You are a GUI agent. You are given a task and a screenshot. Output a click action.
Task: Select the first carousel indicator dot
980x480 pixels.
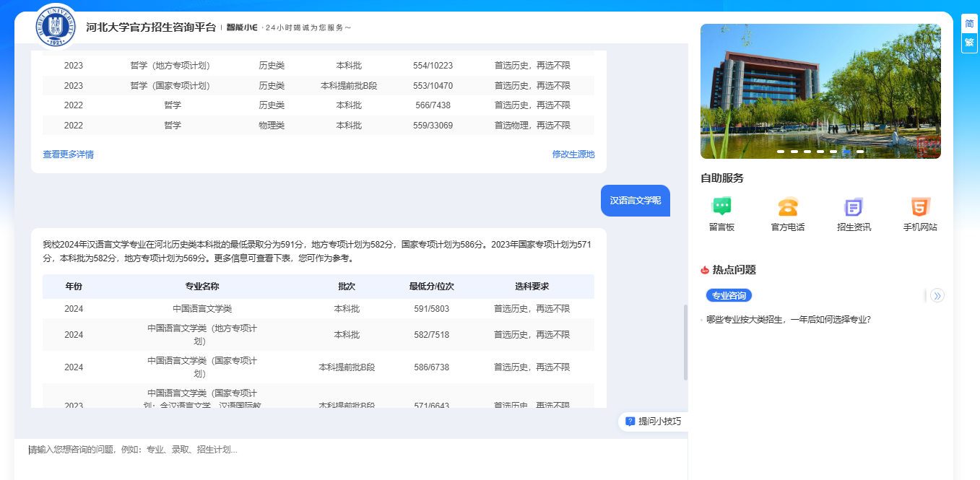781,152
